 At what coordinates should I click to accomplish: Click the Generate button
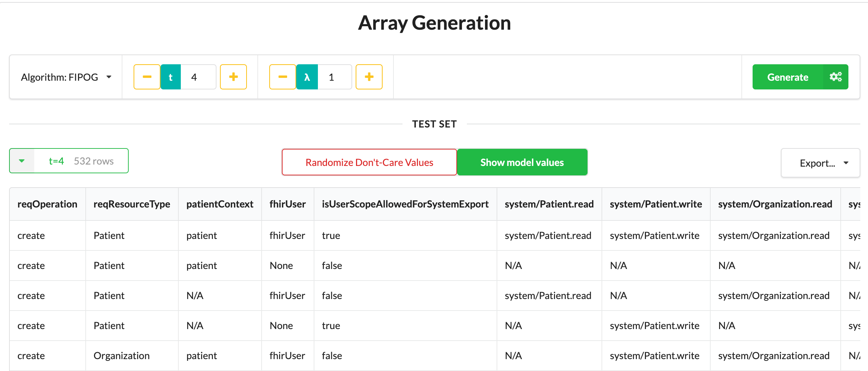788,77
